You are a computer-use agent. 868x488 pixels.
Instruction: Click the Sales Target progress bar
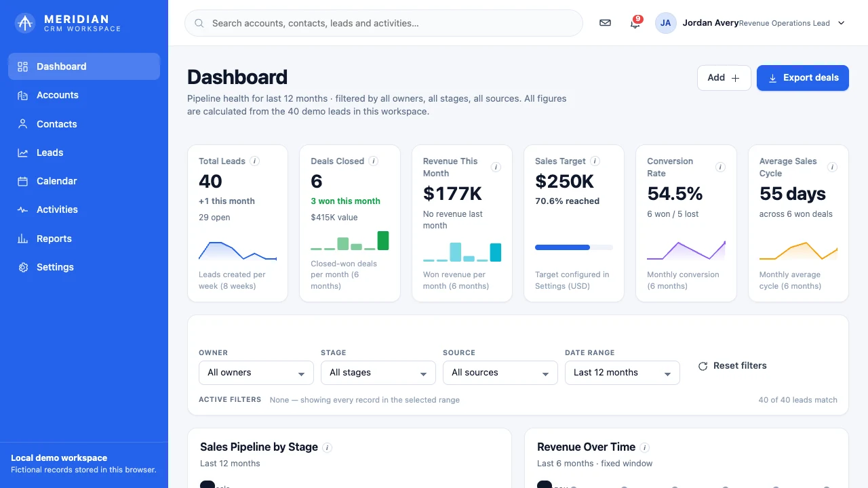click(x=574, y=247)
